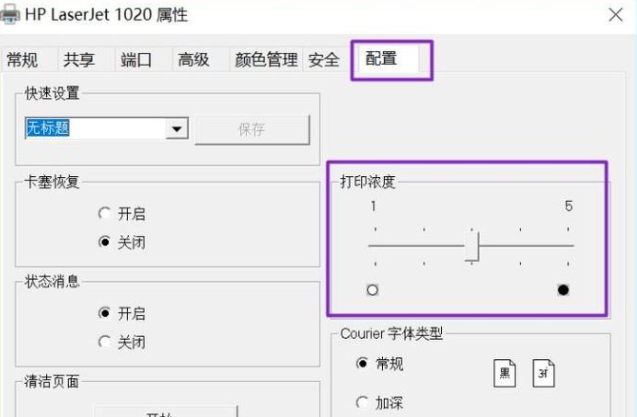Screen dimensions: 637x417
Task: Click the light density circle icon
Action: point(372,290)
